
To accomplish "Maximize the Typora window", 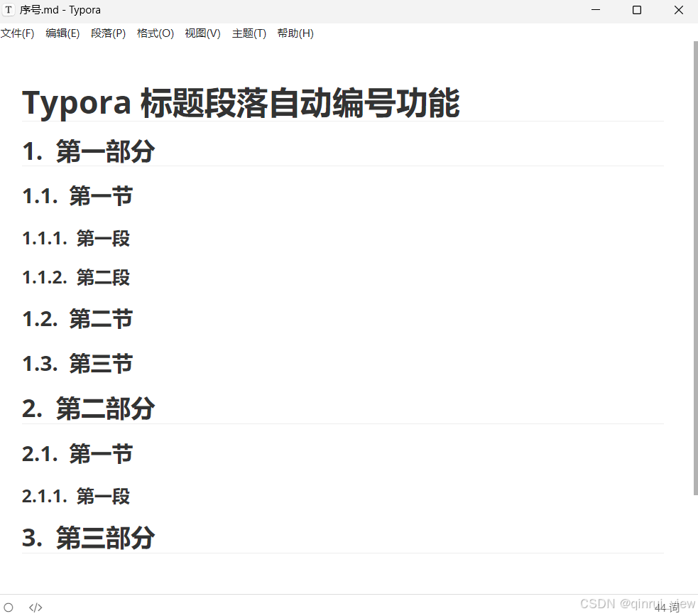I will pyautogui.click(x=637, y=10).
